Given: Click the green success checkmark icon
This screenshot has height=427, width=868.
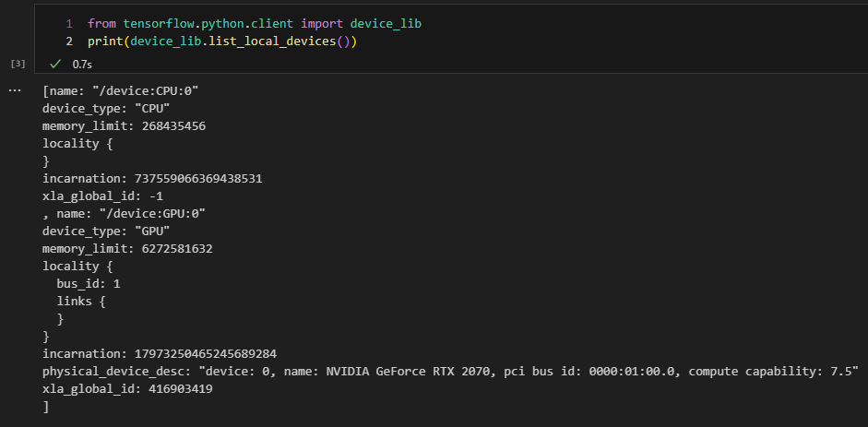Looking at the screenshot, I should 55,65.
